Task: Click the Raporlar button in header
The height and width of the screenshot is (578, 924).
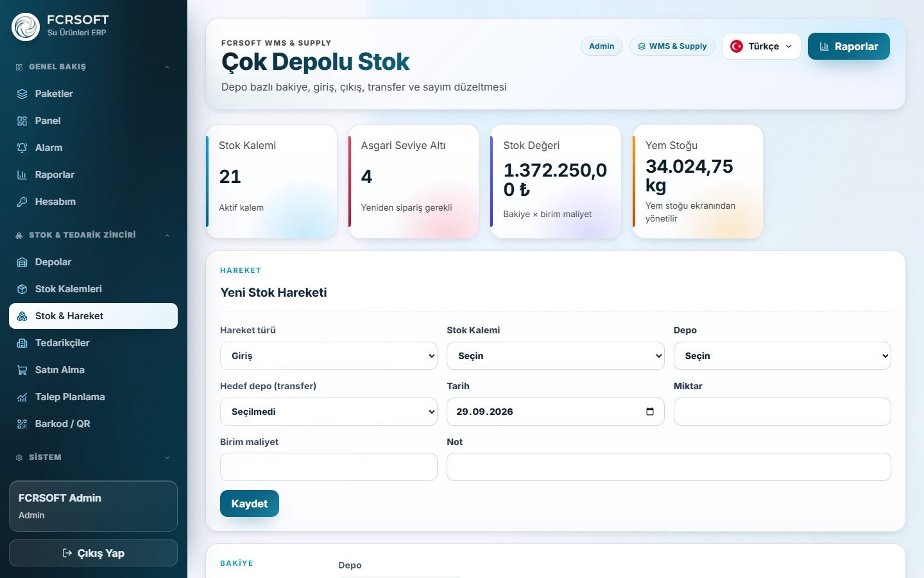Action: click(x=849, y=46)
